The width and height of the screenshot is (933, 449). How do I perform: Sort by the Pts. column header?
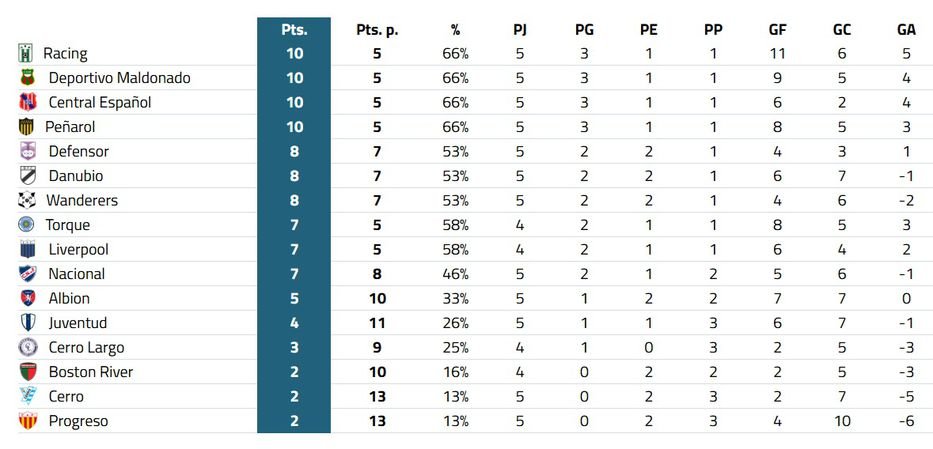(x=294, y=30)
